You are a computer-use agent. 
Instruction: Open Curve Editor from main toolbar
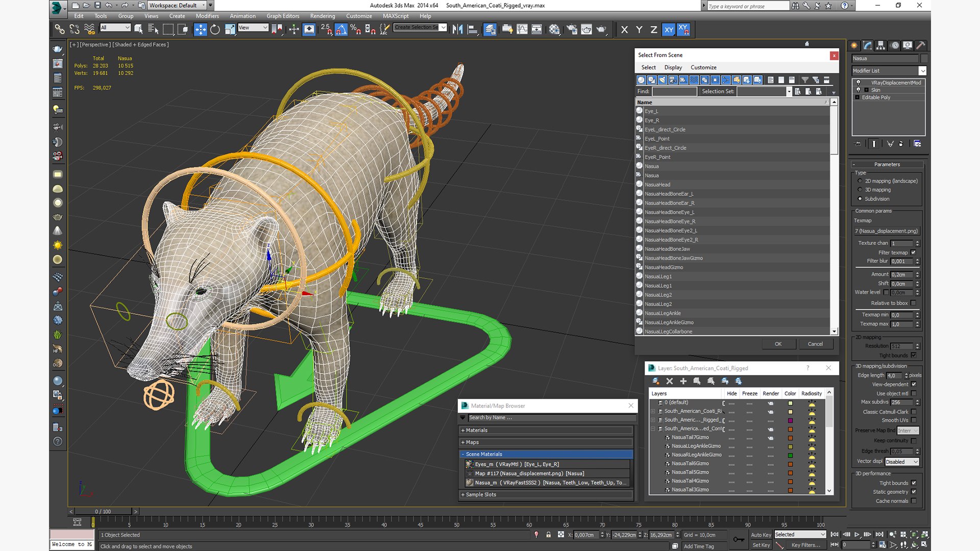point(522,30)
